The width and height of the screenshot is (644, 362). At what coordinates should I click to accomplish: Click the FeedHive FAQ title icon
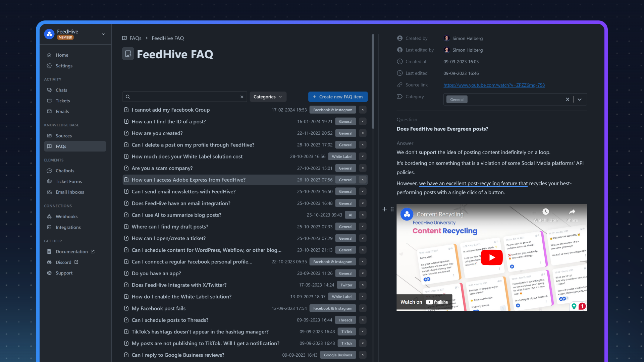(128, 54)
